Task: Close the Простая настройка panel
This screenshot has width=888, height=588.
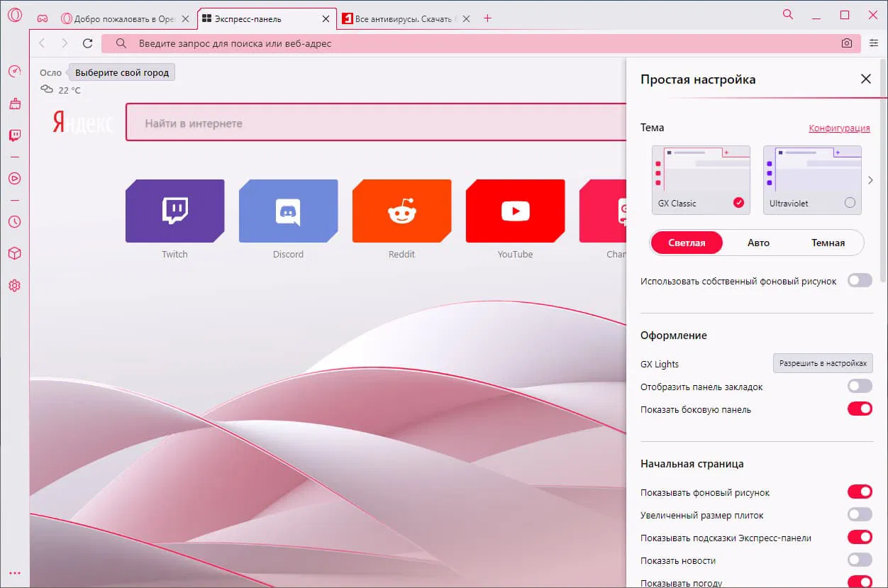Action: point(866,79)
